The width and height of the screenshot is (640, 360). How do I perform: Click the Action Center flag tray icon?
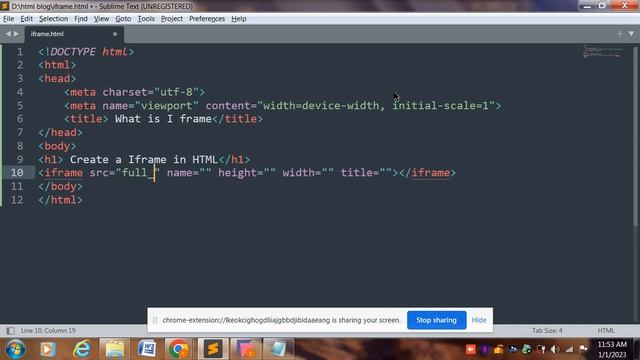[x=584, y=349]
